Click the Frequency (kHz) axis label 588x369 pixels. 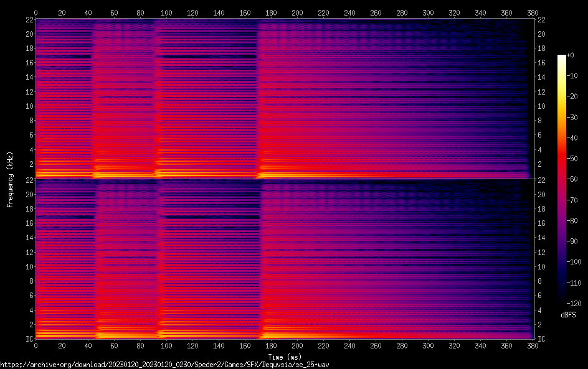pyautogui.click(x=10, y=179)
